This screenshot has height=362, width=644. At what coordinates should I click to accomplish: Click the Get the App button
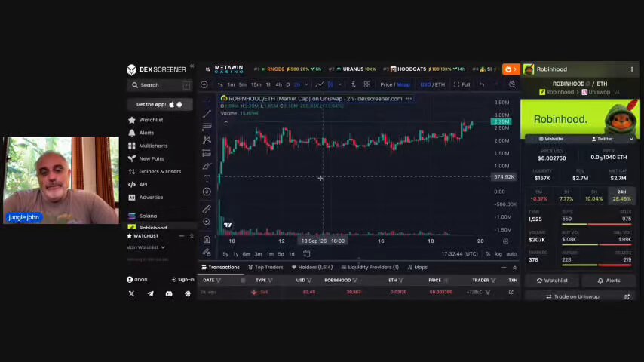click(x=159, y=104)
